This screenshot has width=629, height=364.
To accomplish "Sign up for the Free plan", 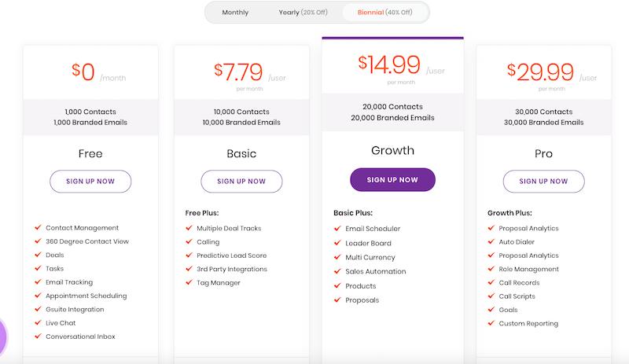I will pos(90,182).
